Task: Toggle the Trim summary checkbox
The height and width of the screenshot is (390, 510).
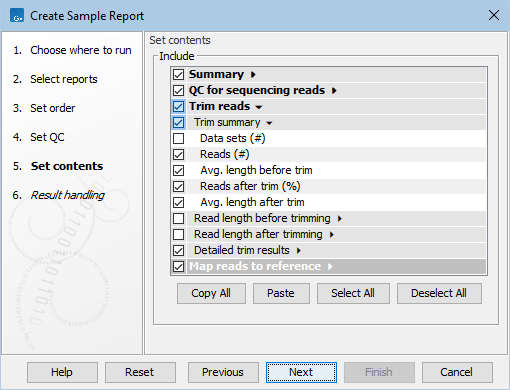Action: [x=178, y=122]
